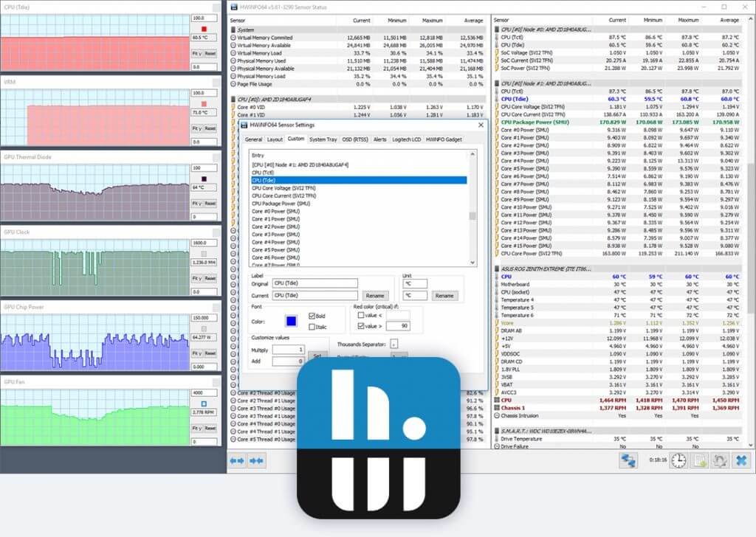Click the Rename button next to Current label
Viewport: 756px width, 537px height.
point(375,295)
